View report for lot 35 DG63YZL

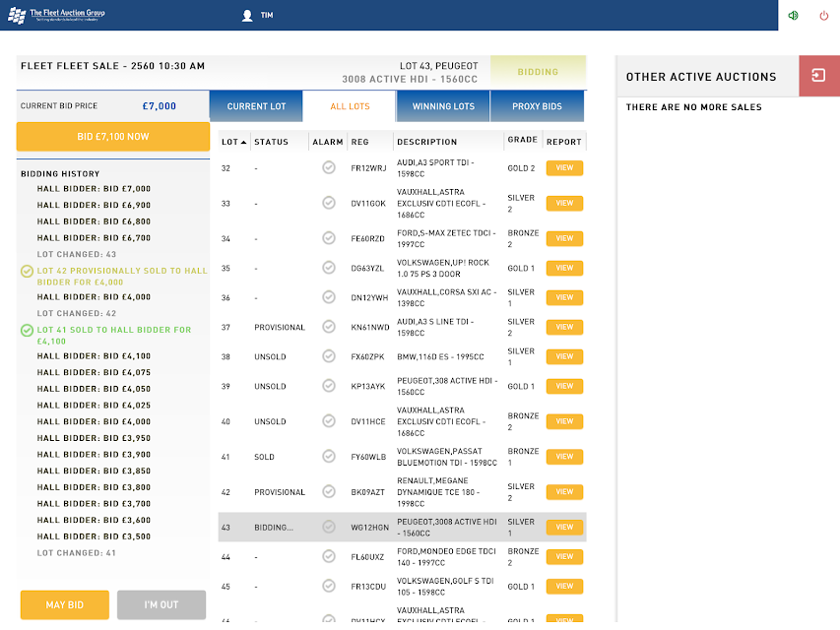pos(564,268)
